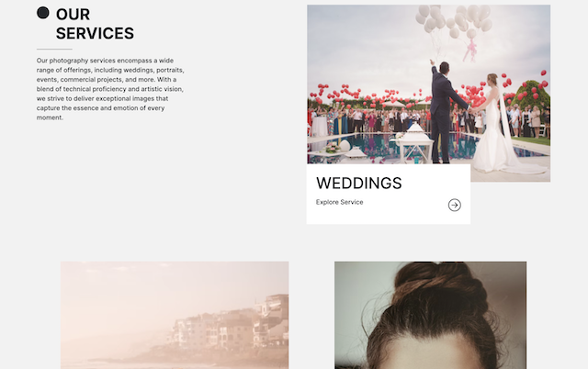
Task: Click the green hedge behind the bride
Action: (x=532, y=94)
